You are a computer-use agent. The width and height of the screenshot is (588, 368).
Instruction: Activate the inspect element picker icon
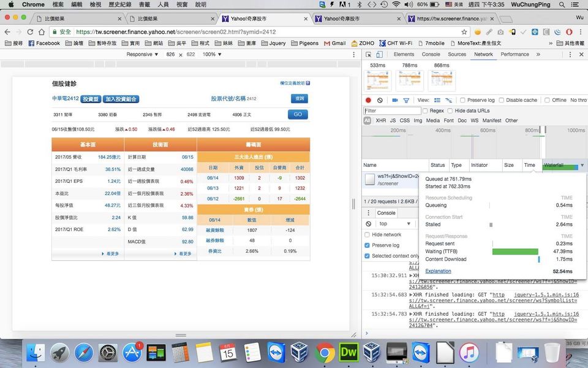coord(369,54)
